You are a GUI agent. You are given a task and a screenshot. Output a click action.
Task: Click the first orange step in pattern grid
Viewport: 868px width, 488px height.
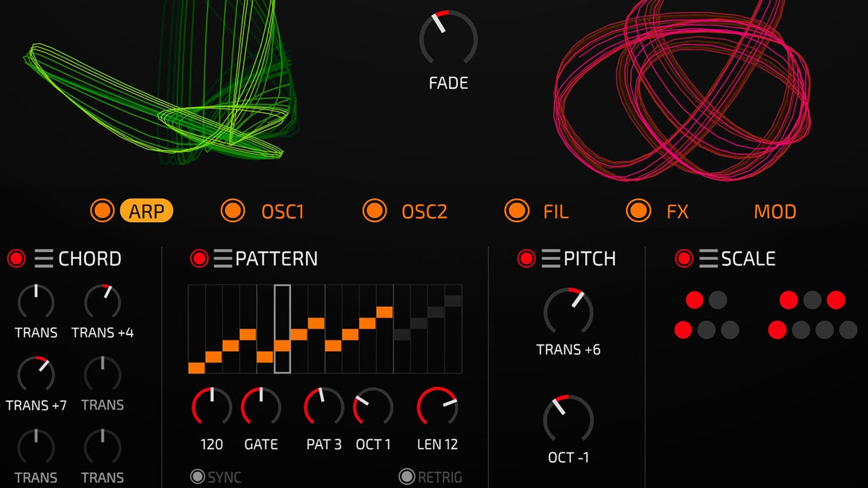click(x=197, y=368)
